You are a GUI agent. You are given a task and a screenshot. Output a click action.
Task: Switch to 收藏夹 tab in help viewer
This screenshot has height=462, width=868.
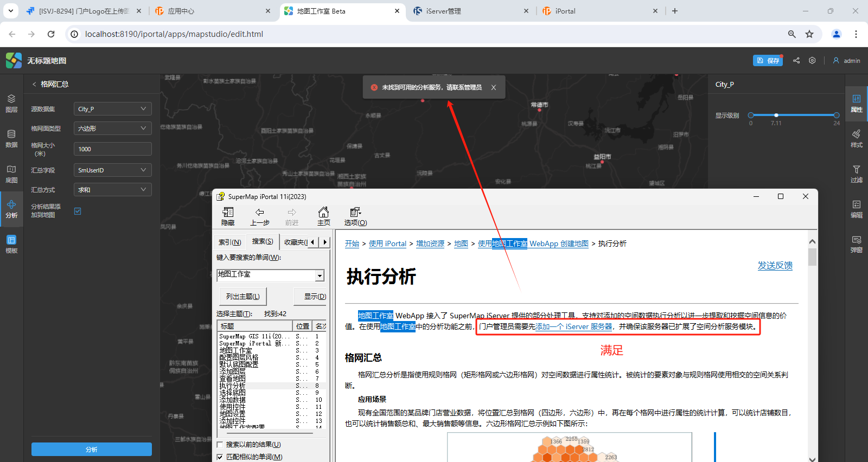pos(296,242)
